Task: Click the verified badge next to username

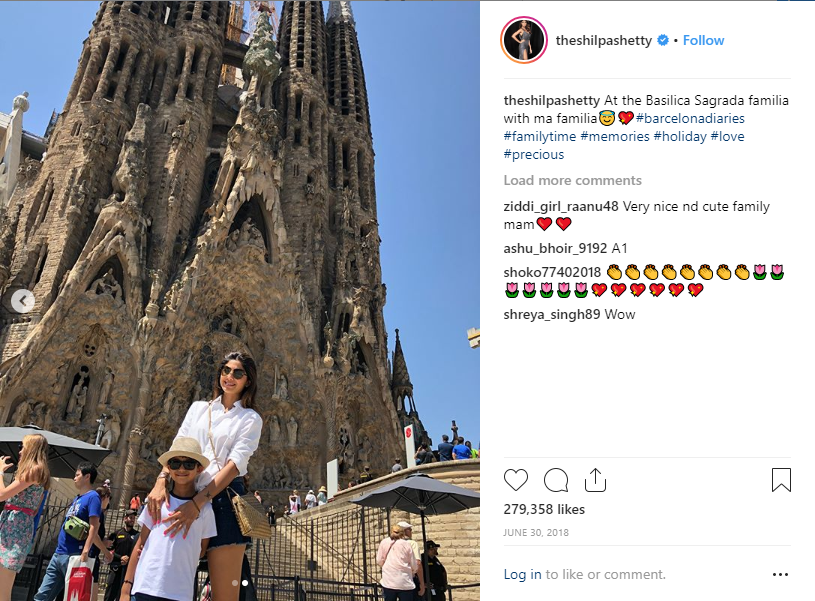Action: [663, 40]
